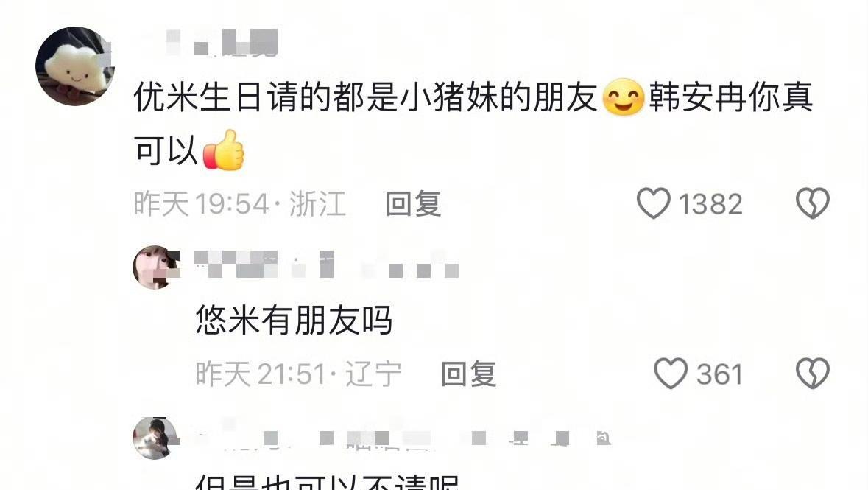
Task: Open the cloud plush avatar profile
Action: 75,66
